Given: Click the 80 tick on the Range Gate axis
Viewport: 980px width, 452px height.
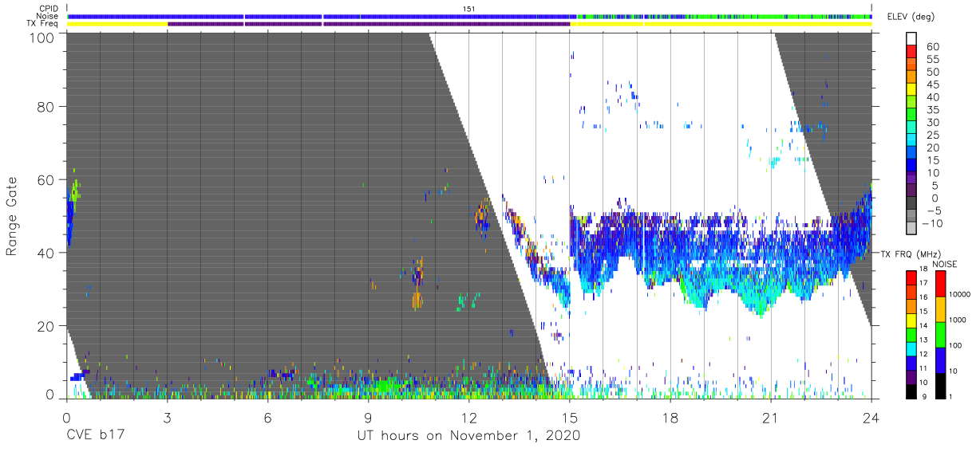Looking at the screenshot, I should 47,106.
